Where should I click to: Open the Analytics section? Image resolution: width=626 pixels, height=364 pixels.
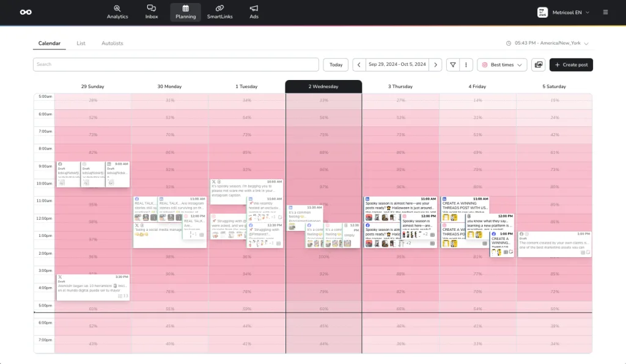pos(117,12)
